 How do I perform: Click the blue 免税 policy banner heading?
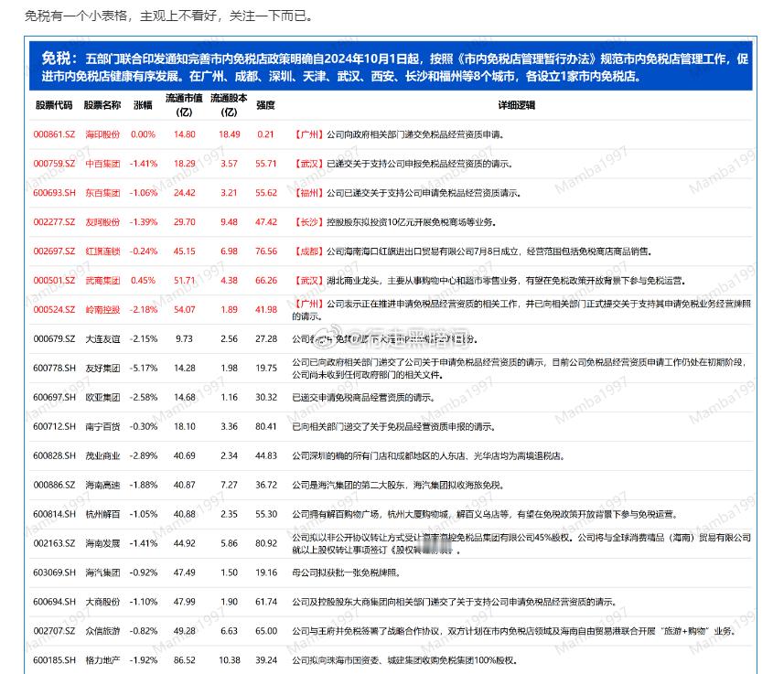pos(391,67)
